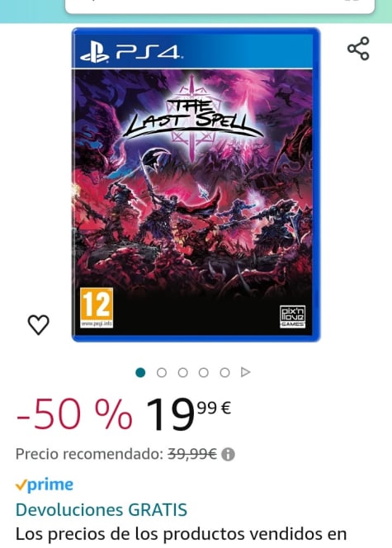The width and height of the screenshot is (392, 548).
Task: Tap the search bar at top
Action: click(220, 7)
